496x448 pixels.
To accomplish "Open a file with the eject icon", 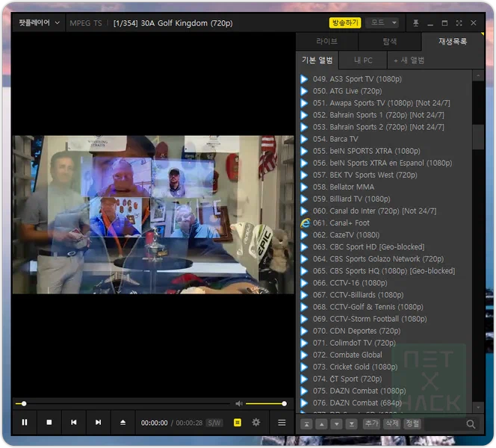I will point(123,423).
